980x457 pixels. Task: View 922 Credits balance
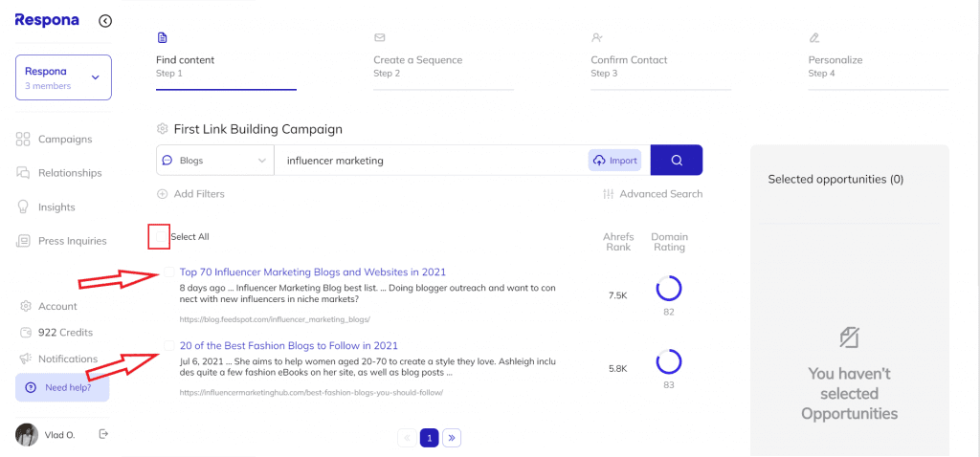(65, 333)
